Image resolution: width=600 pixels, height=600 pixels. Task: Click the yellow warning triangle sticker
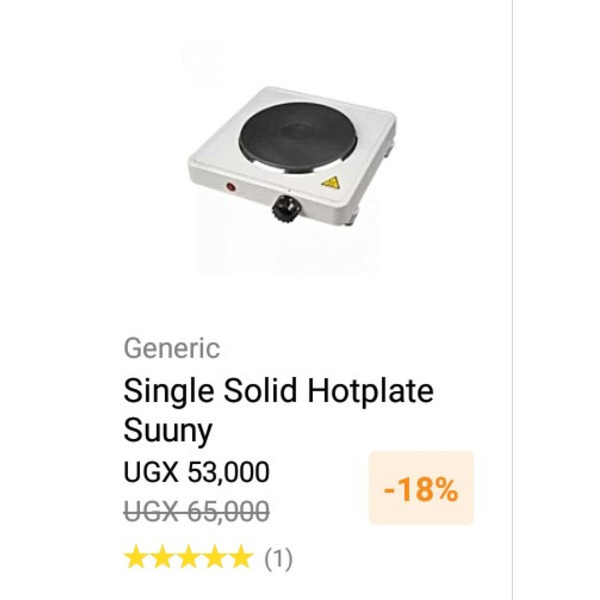coord(331,183)
